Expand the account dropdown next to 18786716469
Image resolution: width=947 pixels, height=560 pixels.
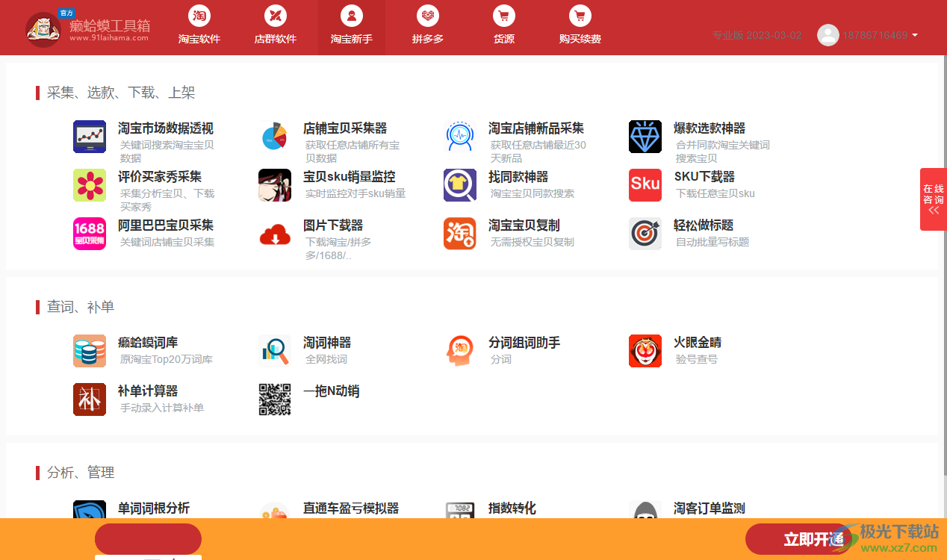click(x=915, y=35)
